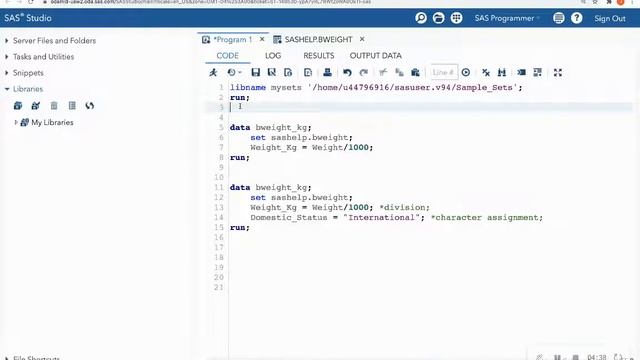Click the properties icon in Libraries
This screenshot has height=360, width=640.
(72, 106)
